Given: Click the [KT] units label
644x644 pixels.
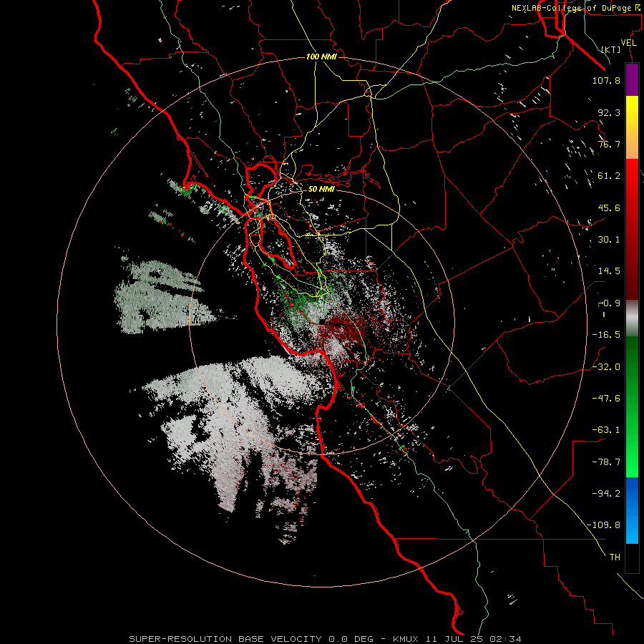Looking at the screenshot, I should (611, 49).
